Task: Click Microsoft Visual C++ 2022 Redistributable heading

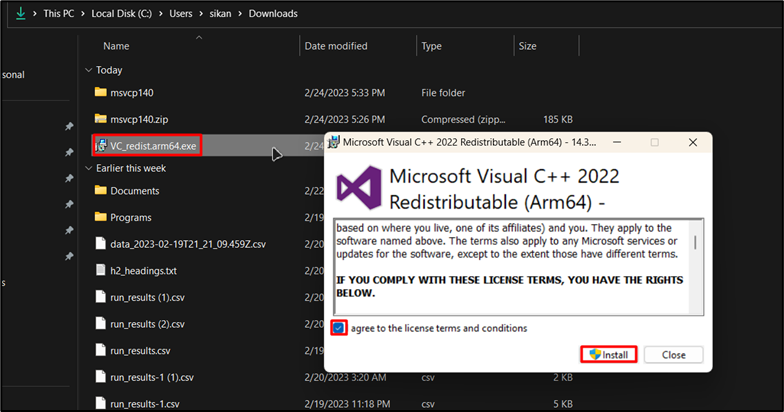Action: [504, 189]
